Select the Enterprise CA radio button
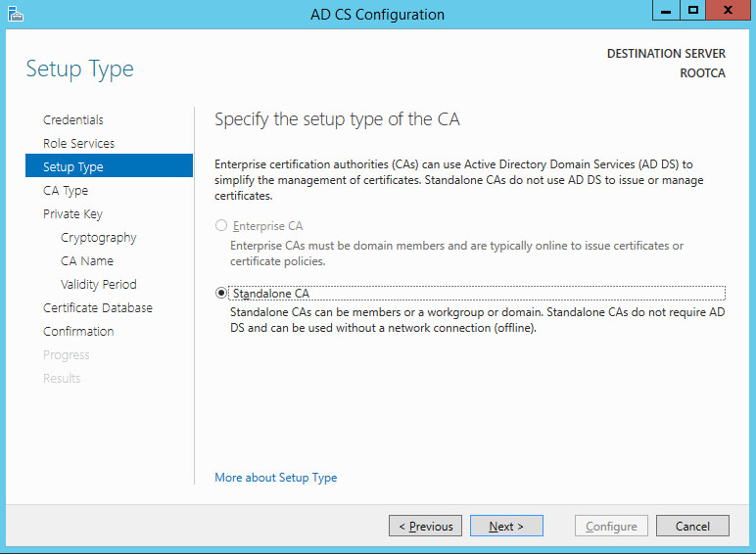Image resolution: width=756 pixels, height=554 pixels. coord(221,225)
